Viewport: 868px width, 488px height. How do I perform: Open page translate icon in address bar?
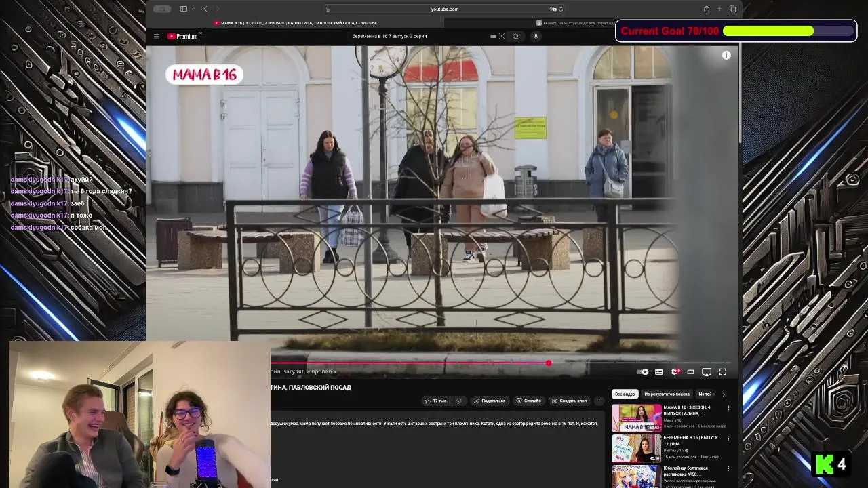coord(553,9)
